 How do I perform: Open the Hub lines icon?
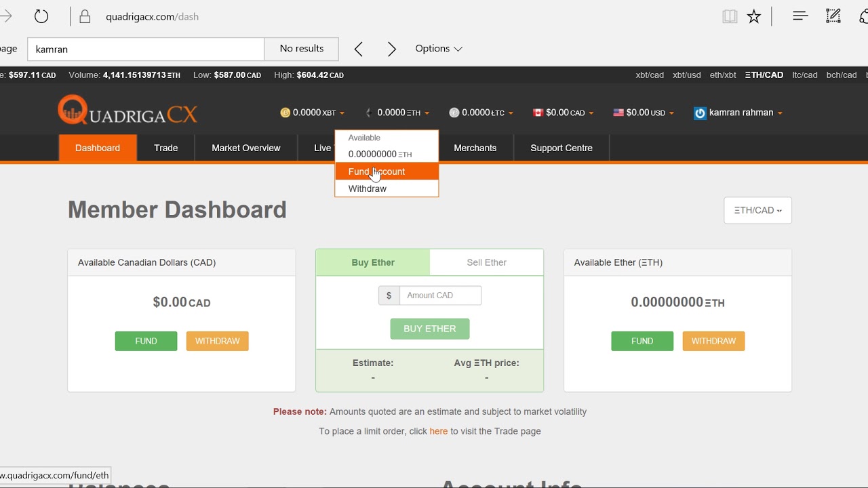click(x=800, y=16)
